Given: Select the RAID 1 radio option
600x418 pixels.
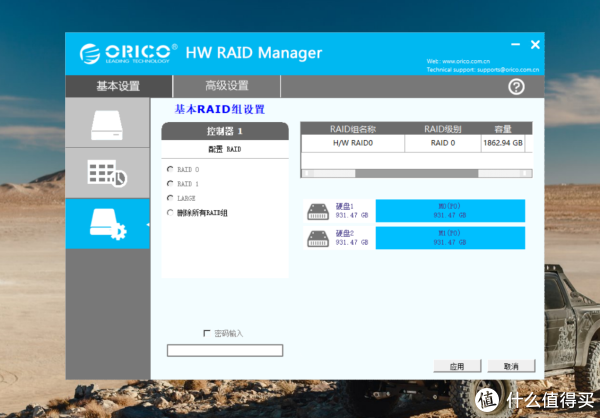Looking at the screenshot, I should click(170, 184).
